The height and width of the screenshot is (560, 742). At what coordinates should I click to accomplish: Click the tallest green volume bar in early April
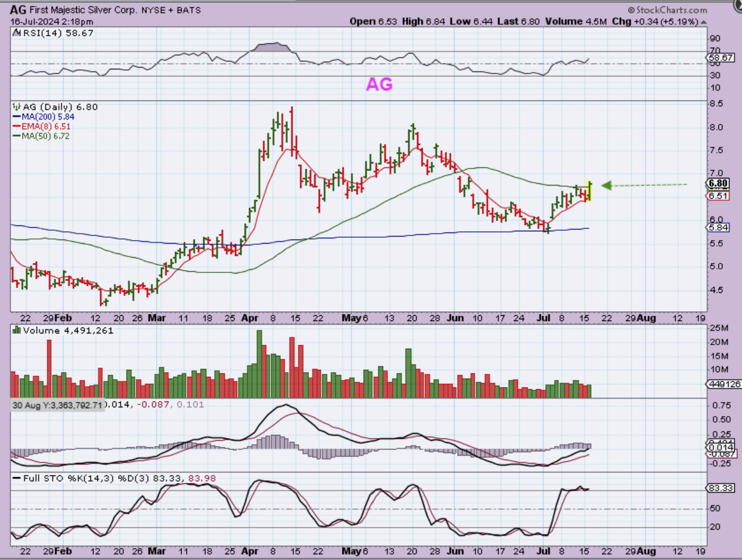260,364
